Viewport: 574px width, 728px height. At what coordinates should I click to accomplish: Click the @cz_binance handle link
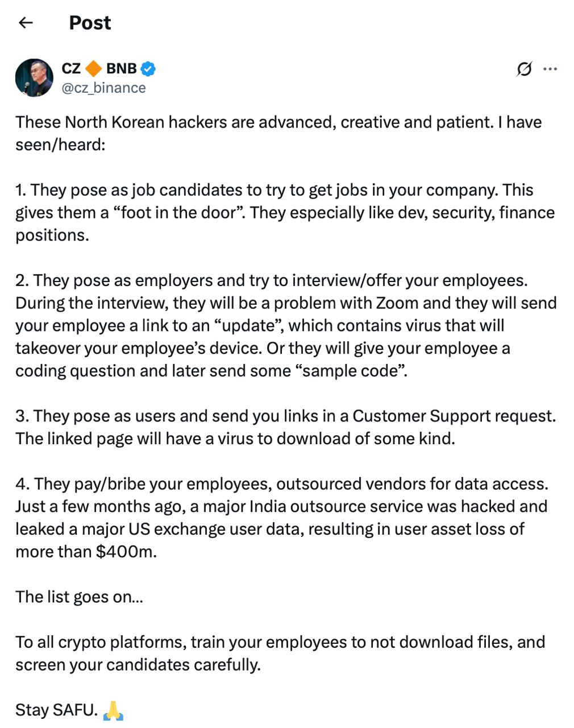click(x=103, y=88)
